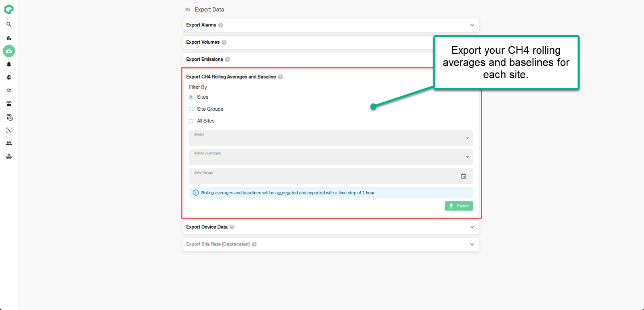Open the users group icon
Screen dimensions: 644x310
point(9,143)
